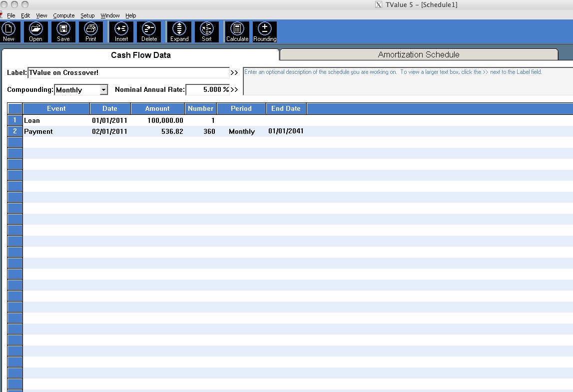Open the Edit menu
The width and height of the screenshot is (573, 392).
[x=25, y=15]
